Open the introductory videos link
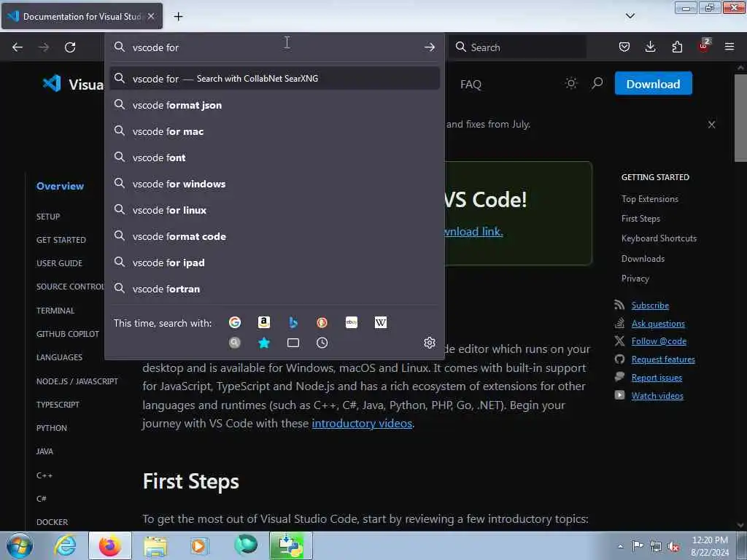 (362, 424)
